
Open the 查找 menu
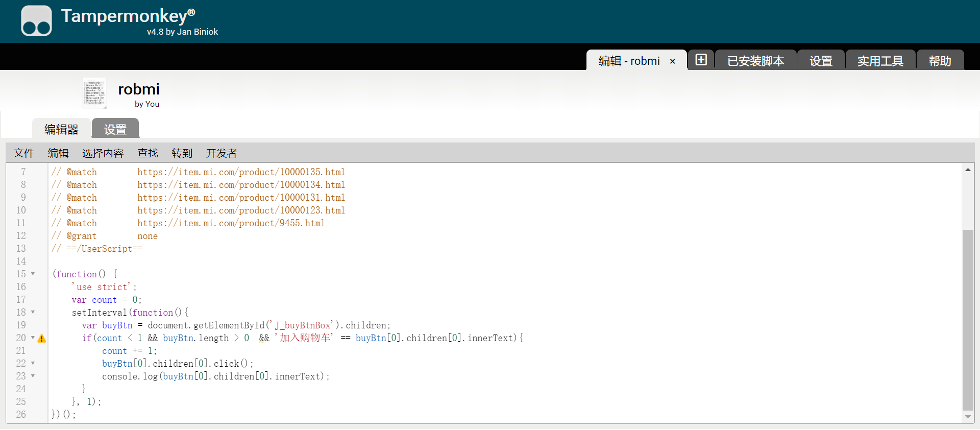[148, 153]
